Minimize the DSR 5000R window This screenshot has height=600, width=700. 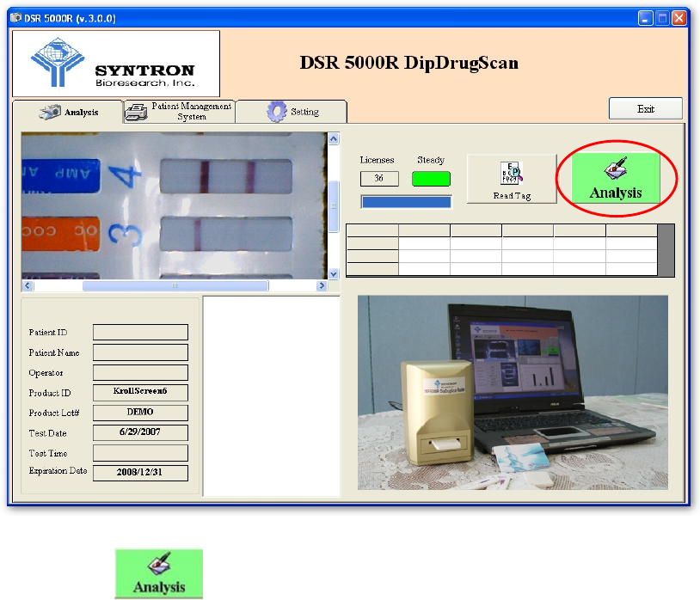coord(646,18)
